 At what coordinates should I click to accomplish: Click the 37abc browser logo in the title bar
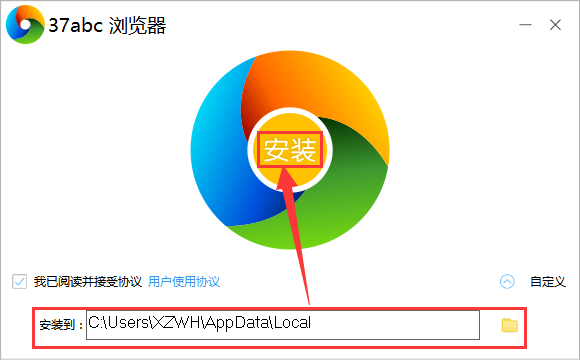(25, 25)
